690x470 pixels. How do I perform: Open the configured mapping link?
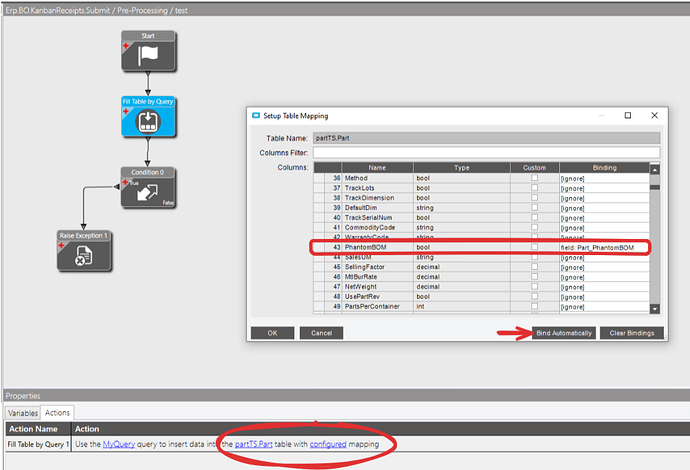coord(328,444)
